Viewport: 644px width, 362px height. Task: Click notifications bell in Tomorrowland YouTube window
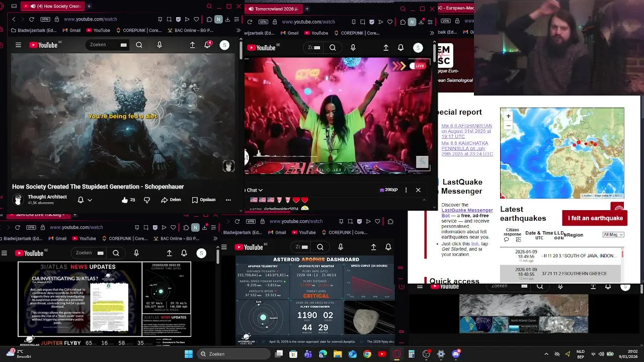[400, 47]
